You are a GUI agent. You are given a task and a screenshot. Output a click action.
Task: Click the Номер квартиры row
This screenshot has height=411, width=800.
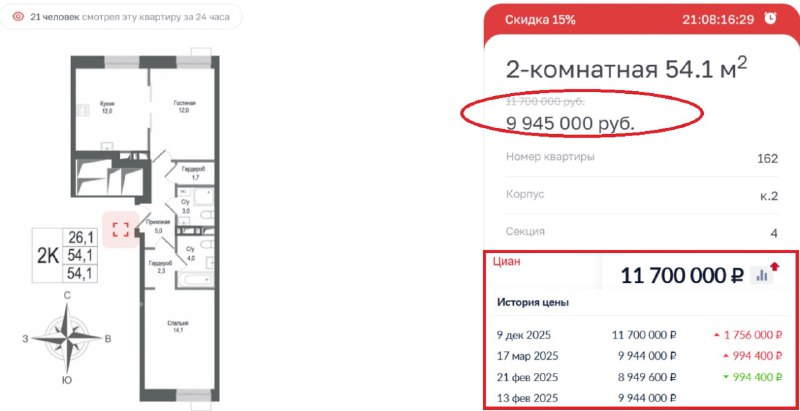click(640, 157)
